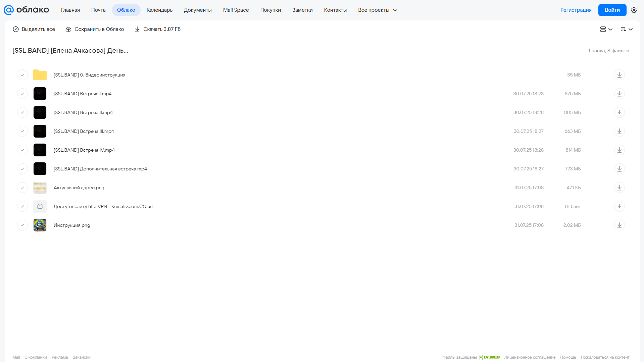
Task: Download the Видеоинструкция folder using its arrow icon
Action: (619, 75)
